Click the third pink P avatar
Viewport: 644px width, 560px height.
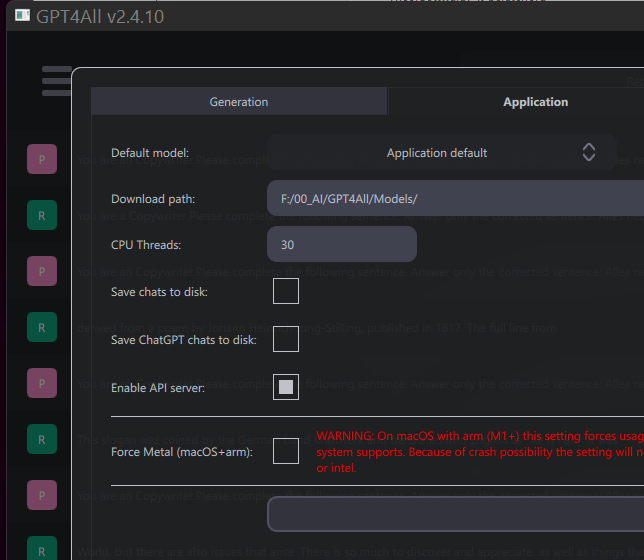(x=41, y=383)
